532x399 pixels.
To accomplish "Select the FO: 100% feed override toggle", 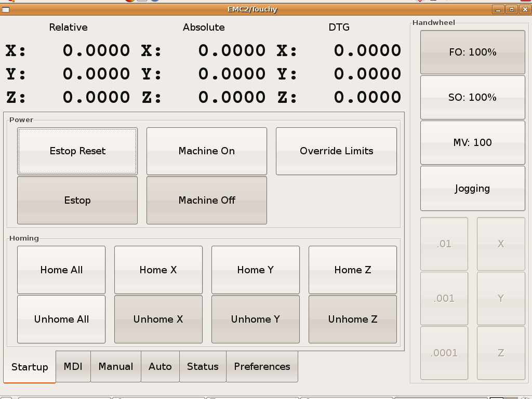I will click(472, 52).
